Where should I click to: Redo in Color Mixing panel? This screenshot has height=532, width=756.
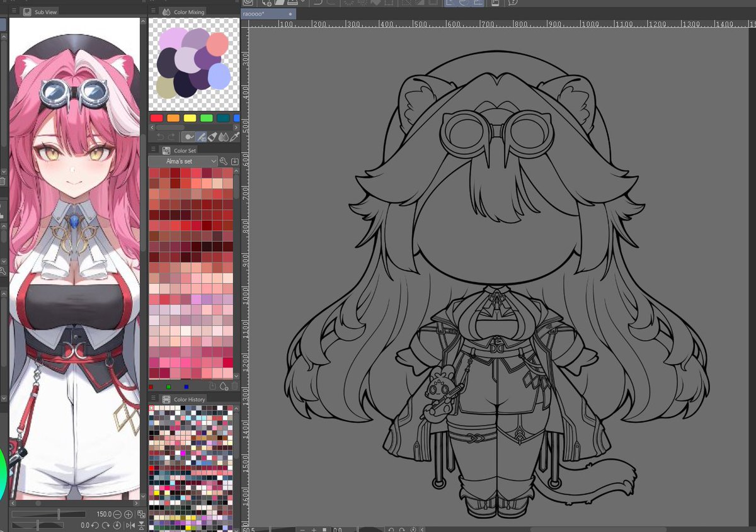(x=171, y=137)
